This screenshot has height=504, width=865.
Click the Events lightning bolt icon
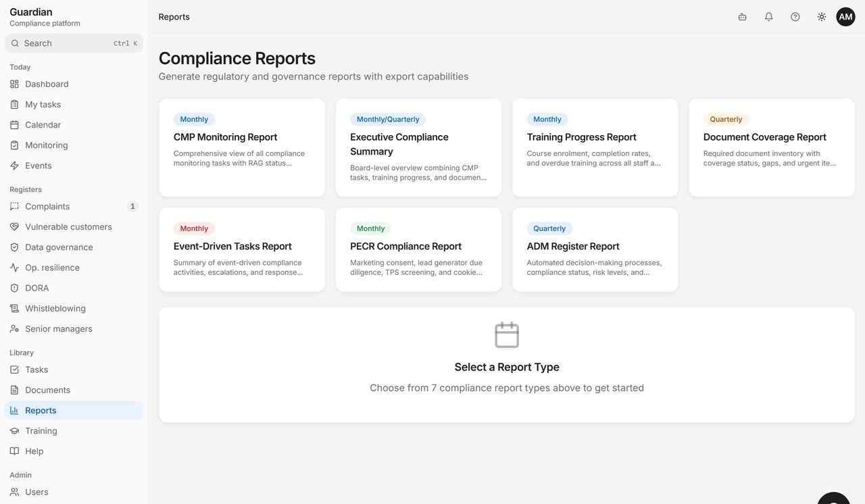click(14, 165)
